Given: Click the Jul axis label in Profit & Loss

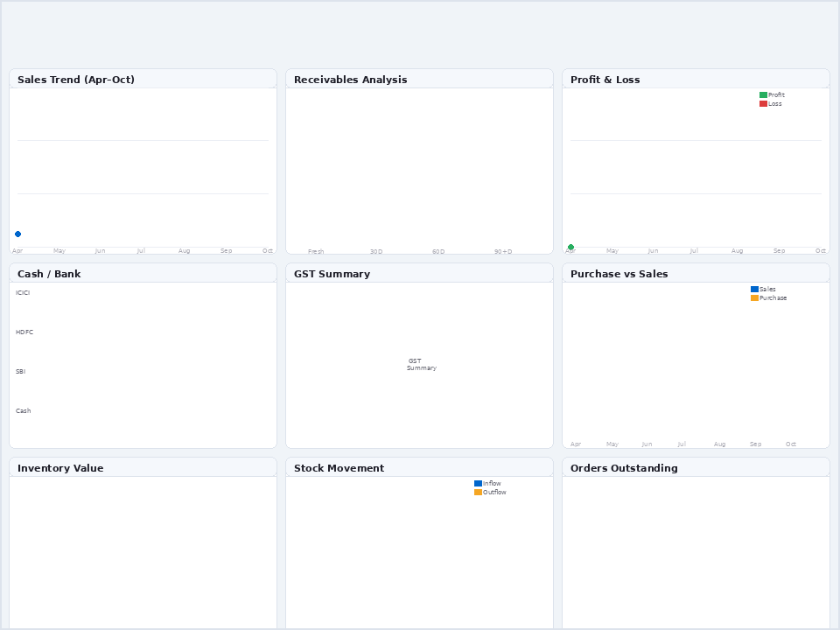Looking at the screenshot, I should click(694, 251).
